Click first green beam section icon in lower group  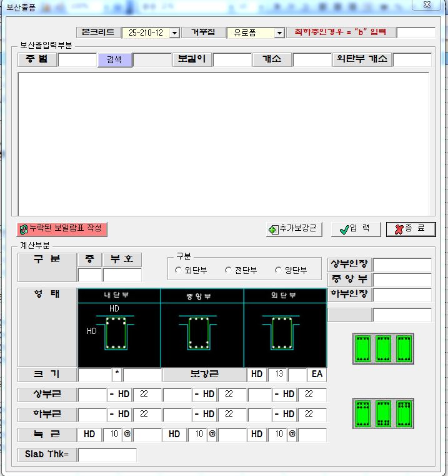(x=363, y=413)
